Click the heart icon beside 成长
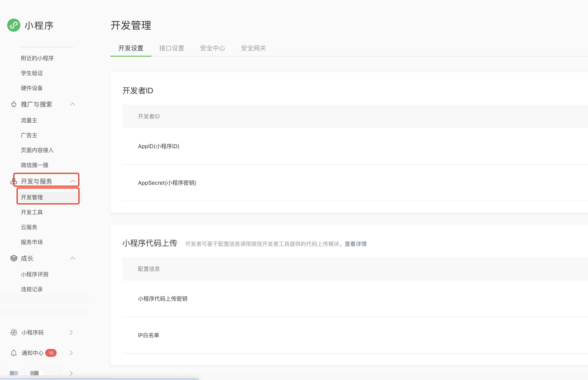Viewport: 588px width, 380px height. (14, 258)
